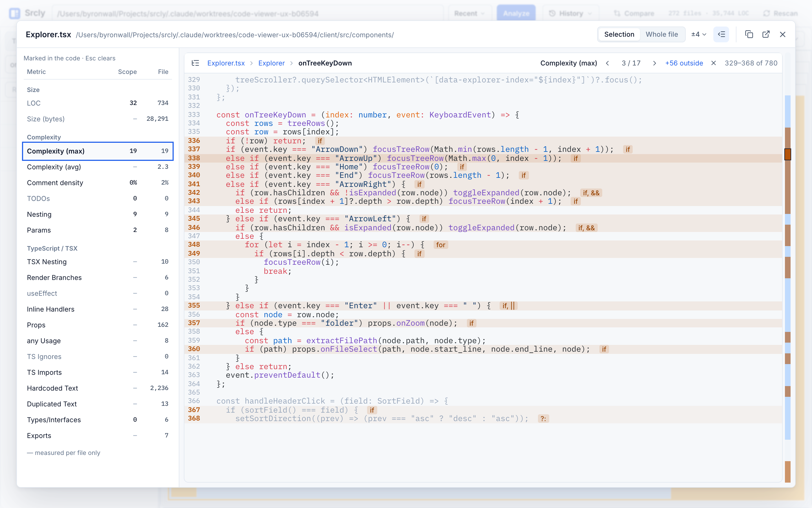This screenshot has height=508, width=812.
Task: Click line number 355 in the gutter
Action: (x=194, y=305)
